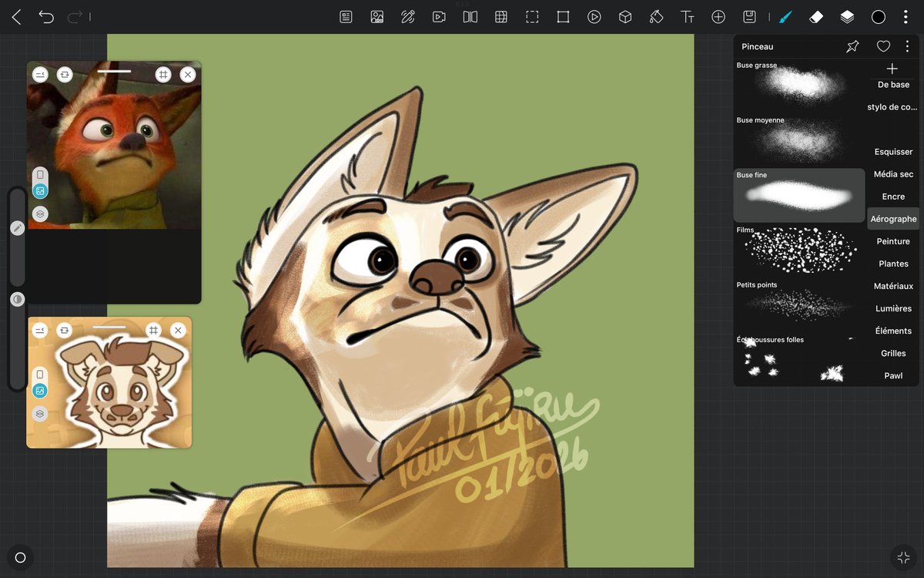Click the opacity slider handle
The image size is (924, 578).
(17, 299)
